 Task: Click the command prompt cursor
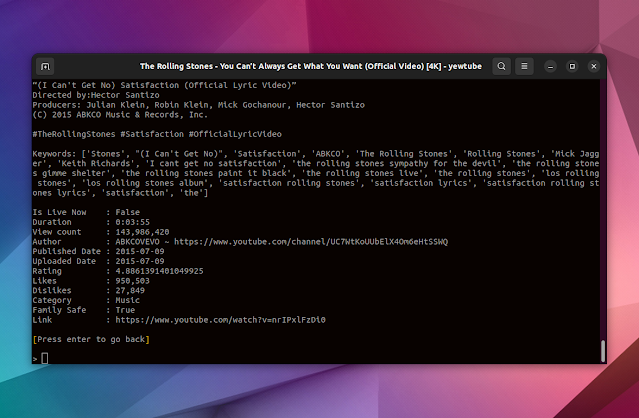44,359
